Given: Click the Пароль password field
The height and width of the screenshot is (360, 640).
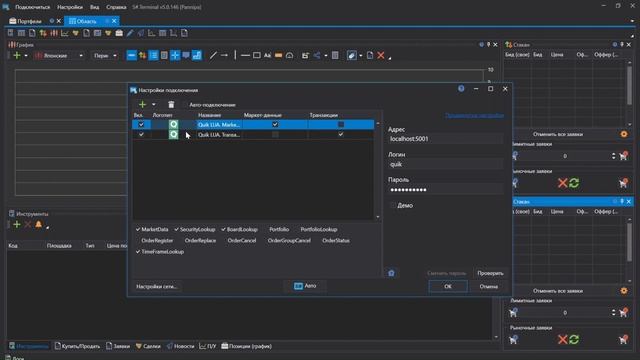Looking at the screenshot, I should [445, 190].
